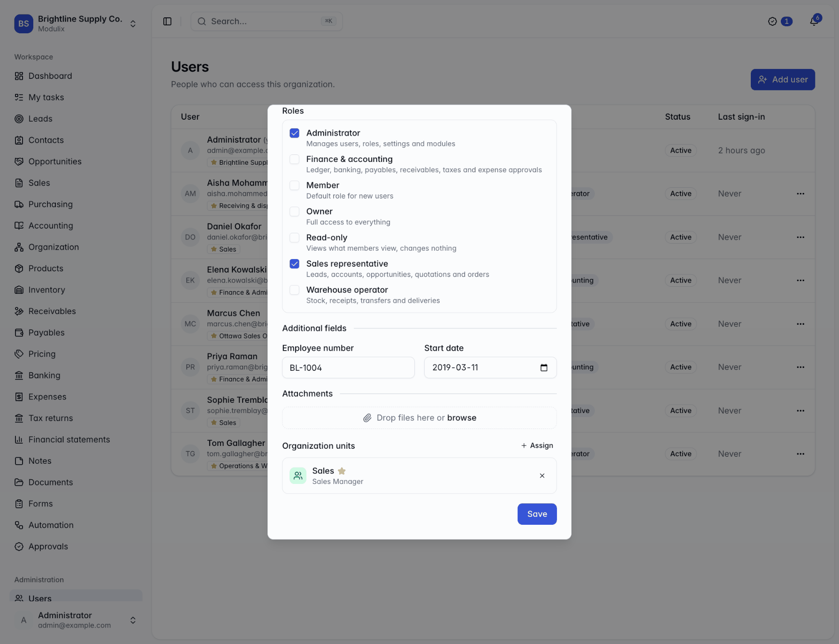The height and width of the screenshot is (644, 839).
Task: Remove the Sales organization unit
Action: pyautogui.click(x=542, y=476)
